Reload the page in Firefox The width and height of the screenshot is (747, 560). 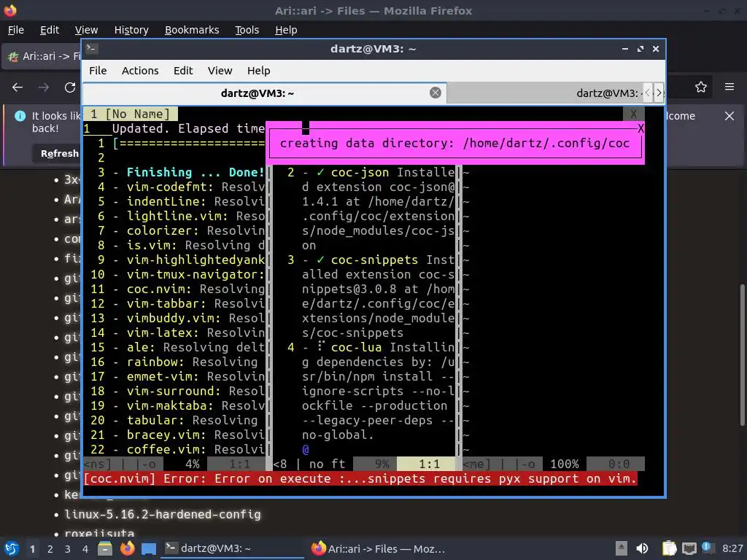click(70, 87)
